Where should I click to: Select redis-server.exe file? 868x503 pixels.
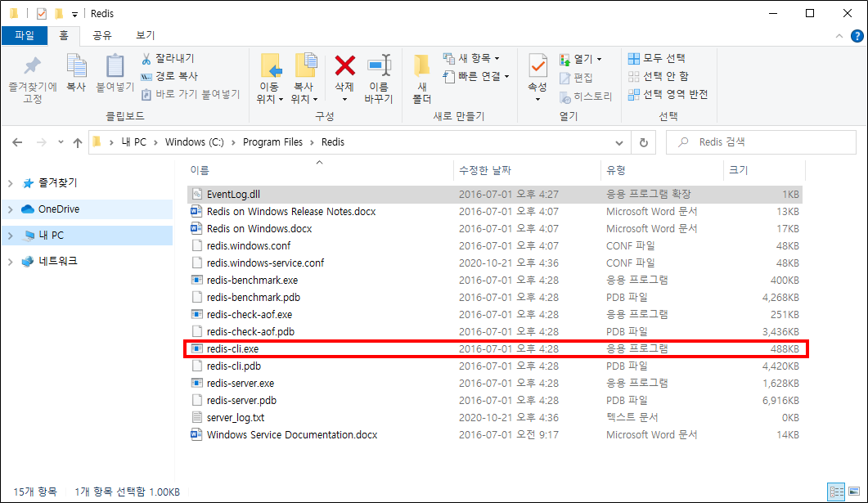point(495,383)
